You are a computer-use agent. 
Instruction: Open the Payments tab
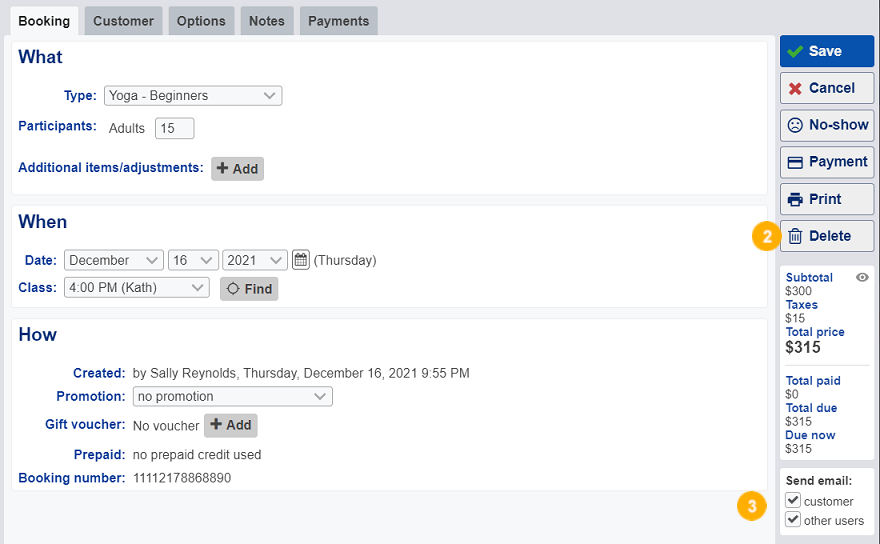[338, 21]
